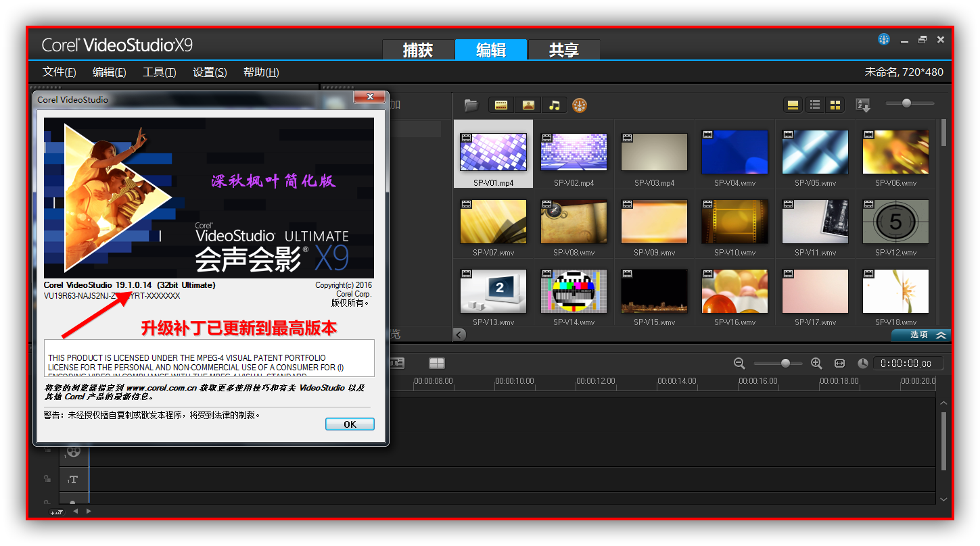Open the 设置(S) menu
The width and height of the screenshot is (980, 546).
210,72
